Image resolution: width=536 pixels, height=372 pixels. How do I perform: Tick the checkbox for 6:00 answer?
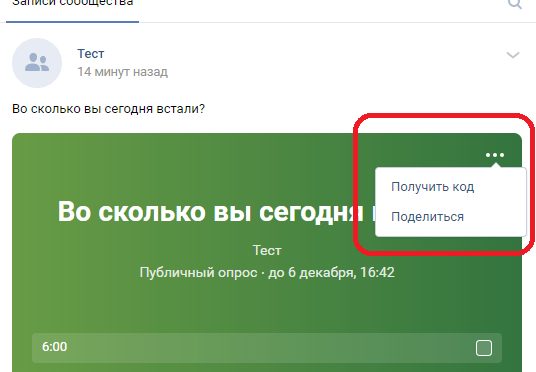pyautogui.click(x=484, y=348)
